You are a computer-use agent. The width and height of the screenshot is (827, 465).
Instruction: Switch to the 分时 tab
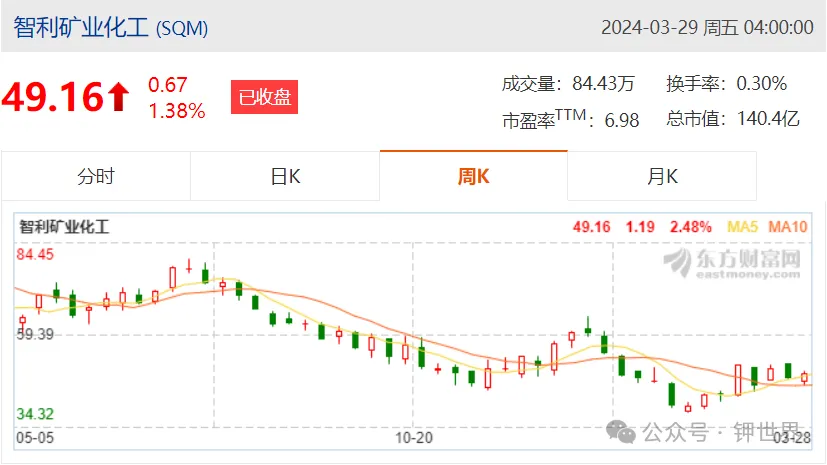(x=95, y=176)
